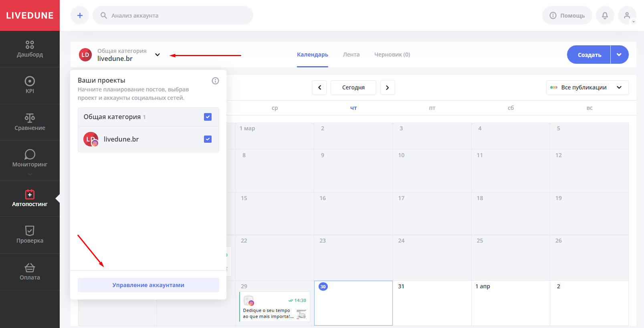Switch to the Календарь tab
This screenshot has width=644, height=328.
(x=313, y=55)
